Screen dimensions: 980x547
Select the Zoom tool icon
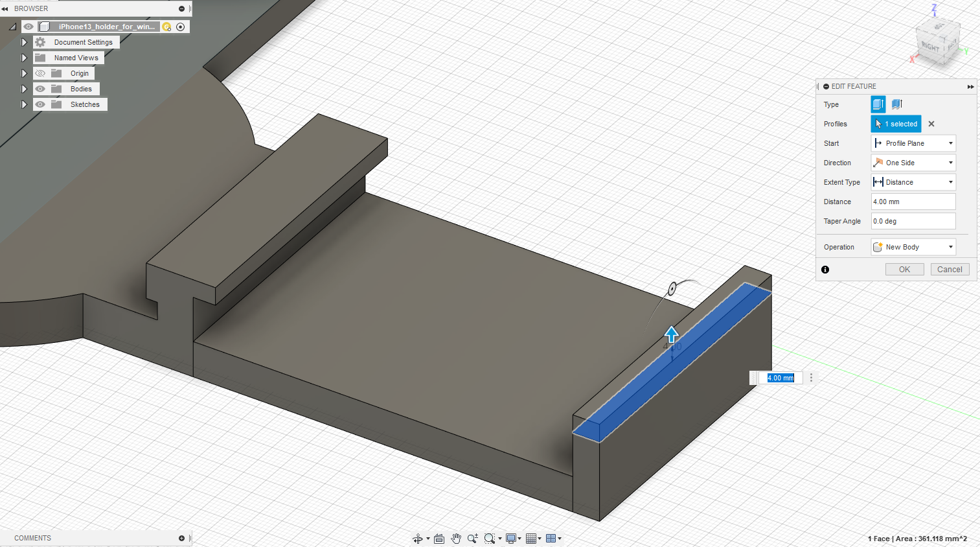click(x=473, y=539)
